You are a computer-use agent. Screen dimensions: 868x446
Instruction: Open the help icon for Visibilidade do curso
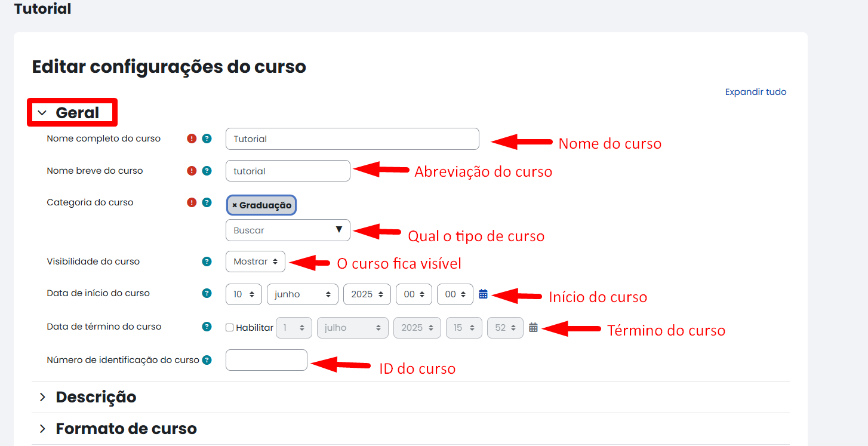click(x=207, y=261)
